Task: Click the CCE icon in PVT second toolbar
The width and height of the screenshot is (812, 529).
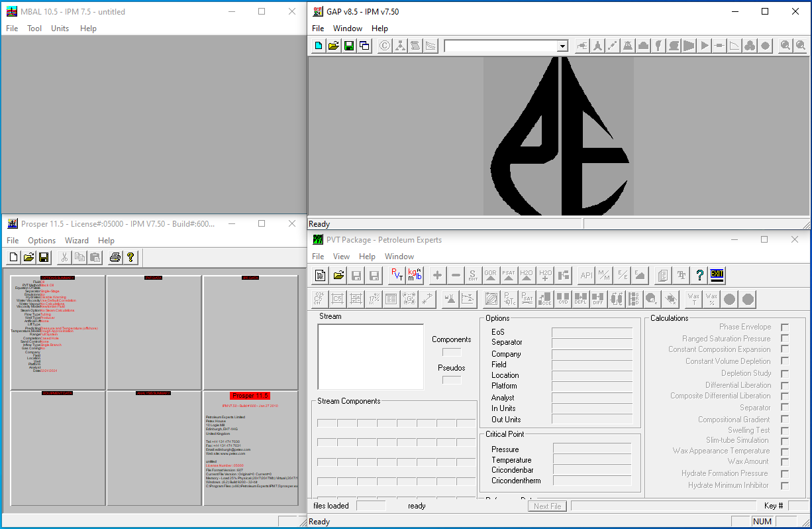Action: pyautogui.click(x=546, y=299)
